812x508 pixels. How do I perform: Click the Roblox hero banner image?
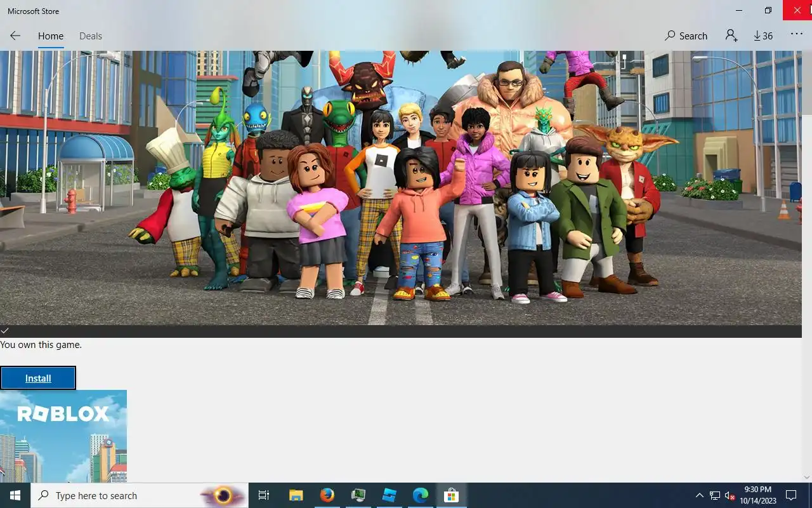coord(401,188)
